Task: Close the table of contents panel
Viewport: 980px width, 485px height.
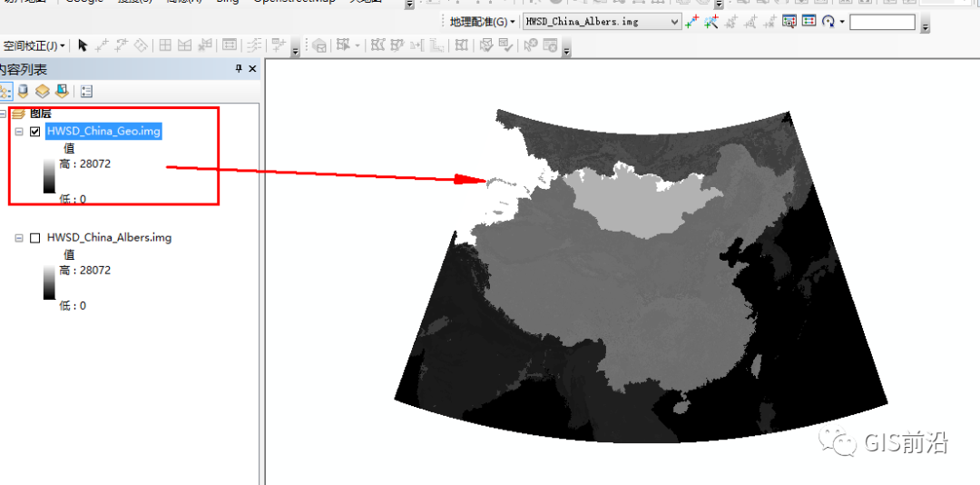Action: pyautogui.click(x=252, y=69)
